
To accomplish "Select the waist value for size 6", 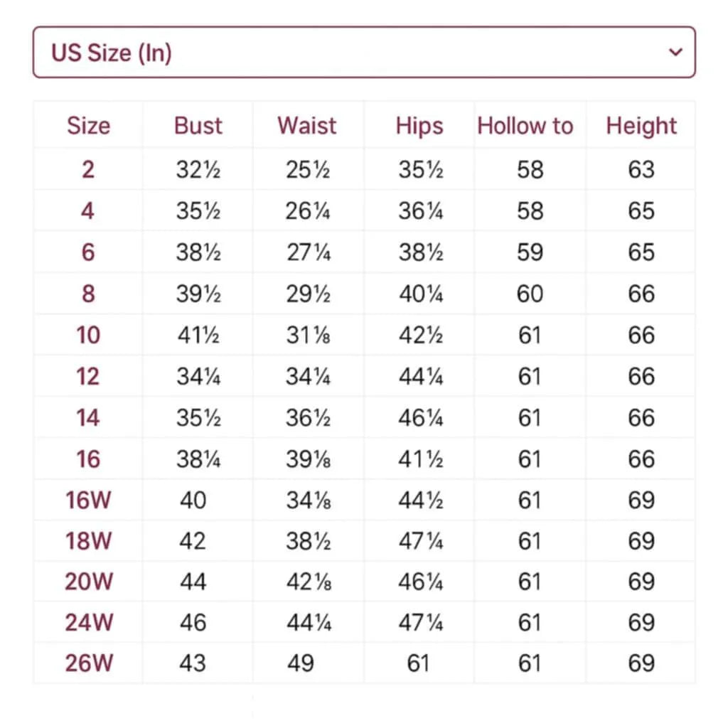I will (x=308, y=252).
